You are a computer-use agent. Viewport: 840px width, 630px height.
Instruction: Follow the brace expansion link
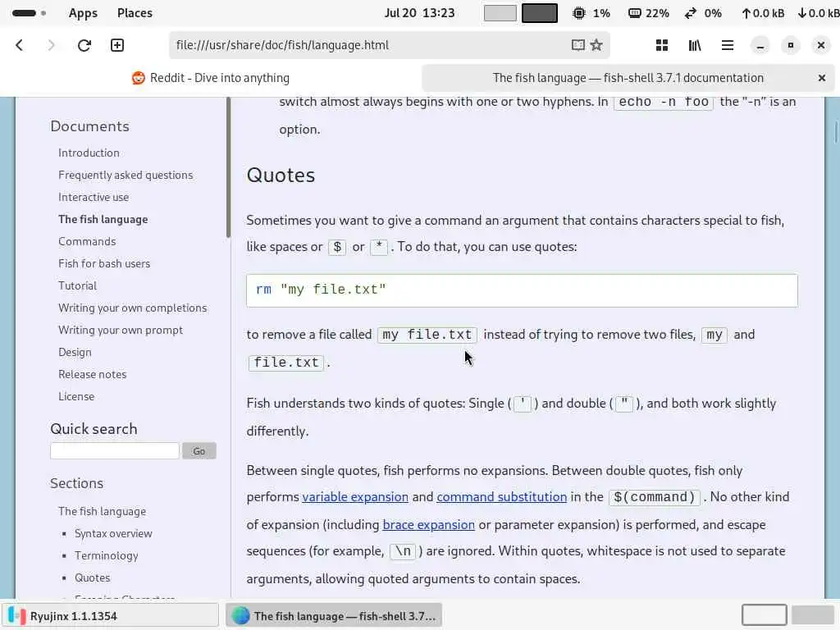(428, 525)
